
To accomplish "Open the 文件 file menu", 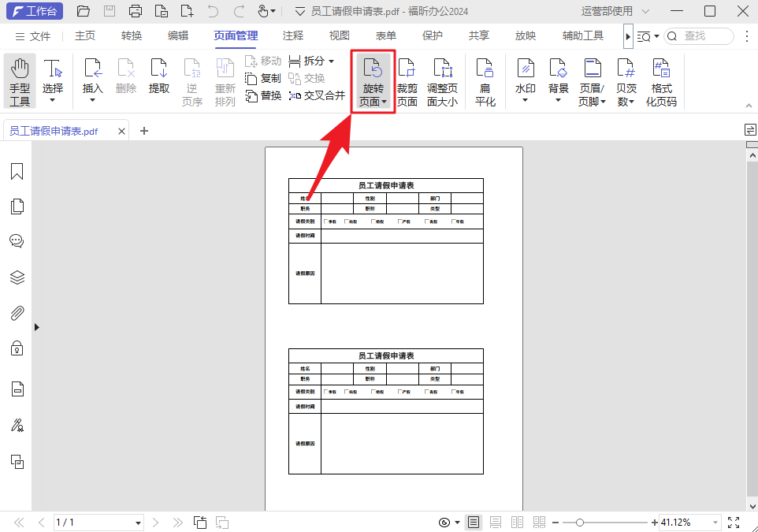I will (x=39, y=35).
